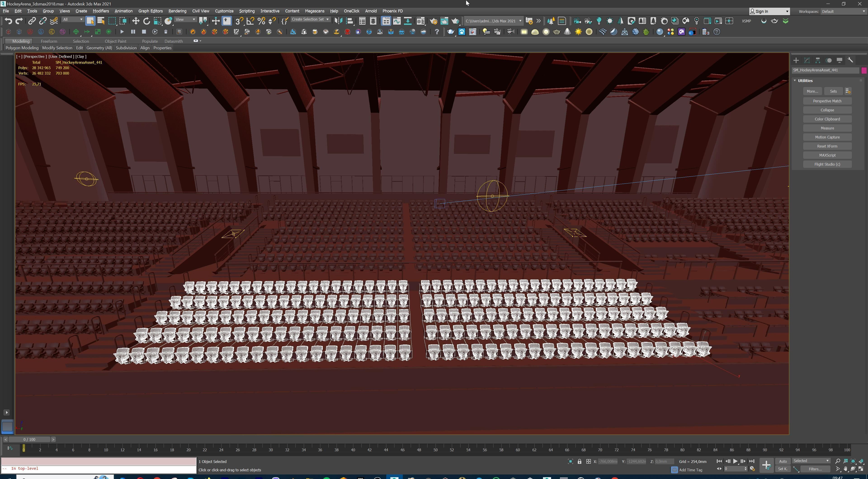Choose the Select and Move tool
Viewport: 868px width, 479px height.
point(135,21)
